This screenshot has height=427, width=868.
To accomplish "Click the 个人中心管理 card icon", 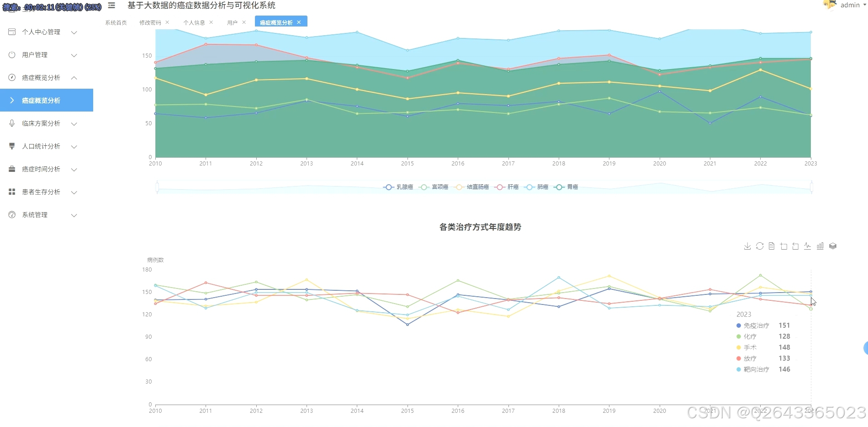I will click(x=12, y=32).
